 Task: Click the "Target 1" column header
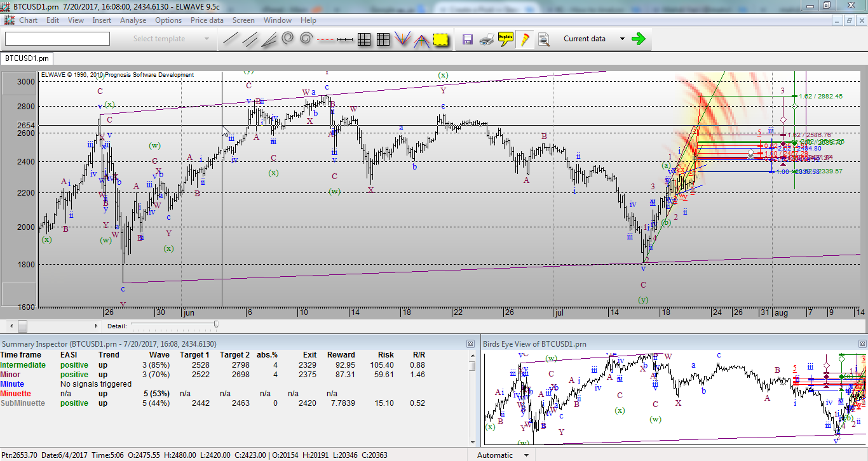[194, 355]
